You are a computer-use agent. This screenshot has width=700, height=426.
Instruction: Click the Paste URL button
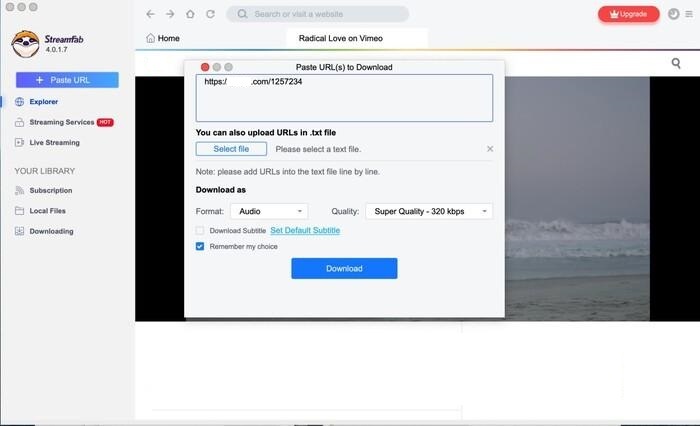pos(67,80)
